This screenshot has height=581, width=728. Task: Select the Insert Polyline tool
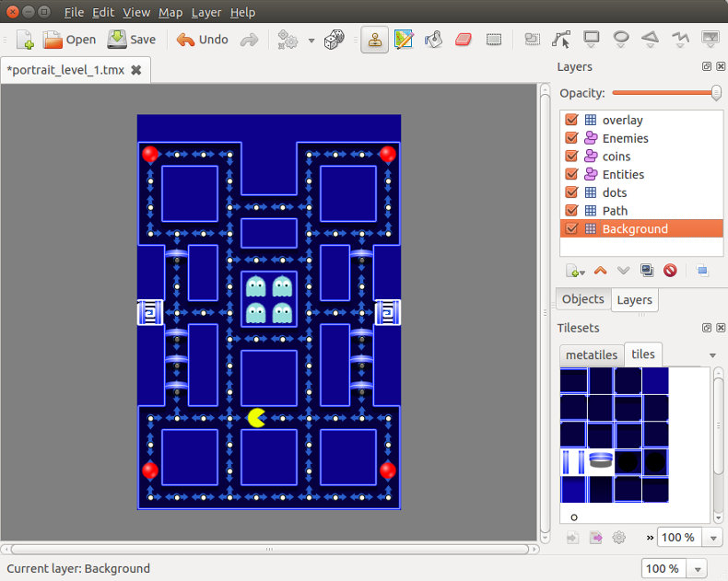[680, 40]
